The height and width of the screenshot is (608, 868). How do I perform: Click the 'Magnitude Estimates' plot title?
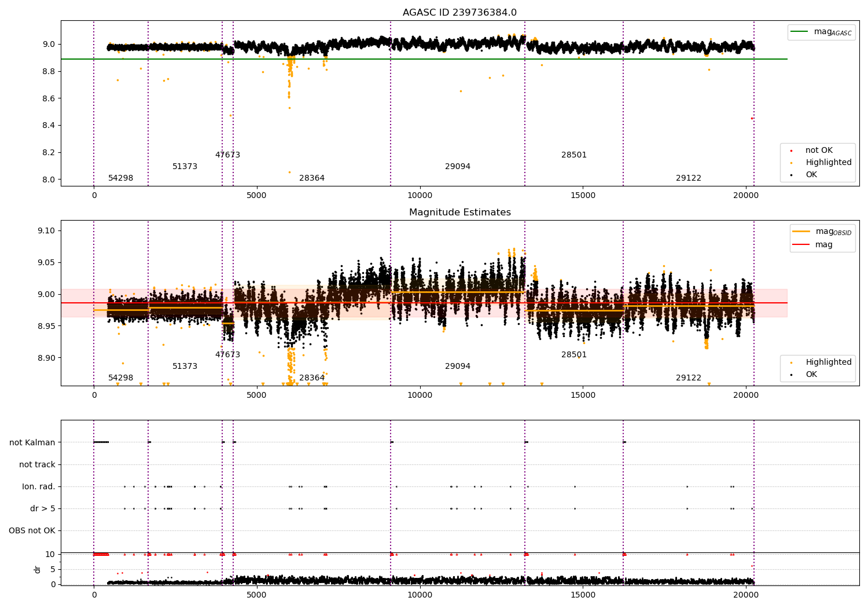pyautogui.click(x=459, y=213)
